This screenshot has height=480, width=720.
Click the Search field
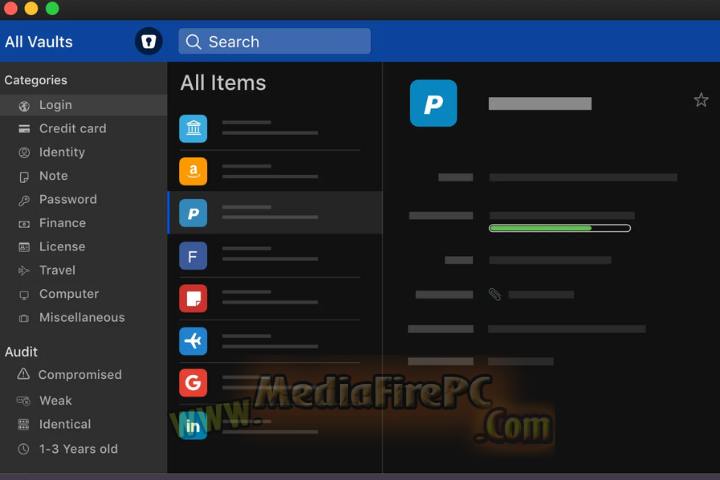[274, 41]
